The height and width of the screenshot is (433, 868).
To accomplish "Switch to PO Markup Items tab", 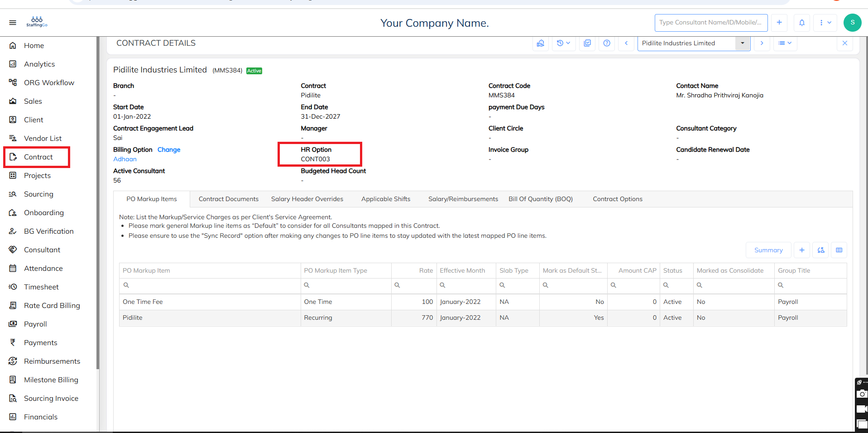I will (152, 199).
